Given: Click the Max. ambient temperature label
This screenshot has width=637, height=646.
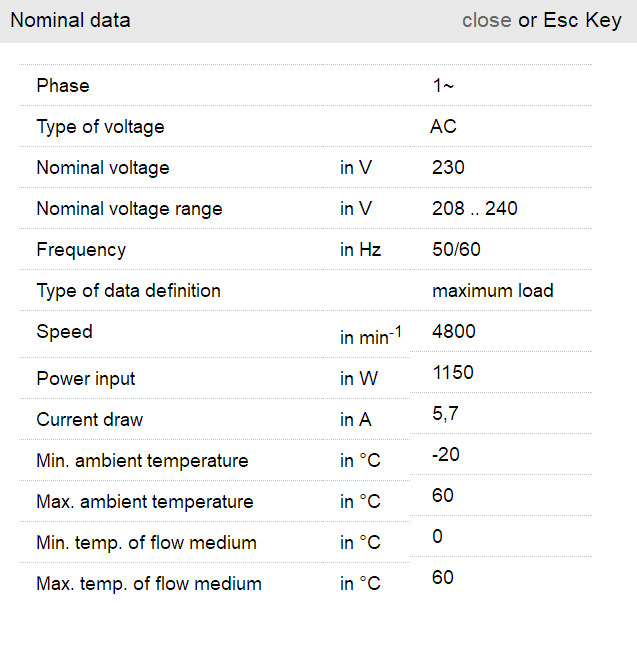Looking at the screenshot, I should [144, 502].
